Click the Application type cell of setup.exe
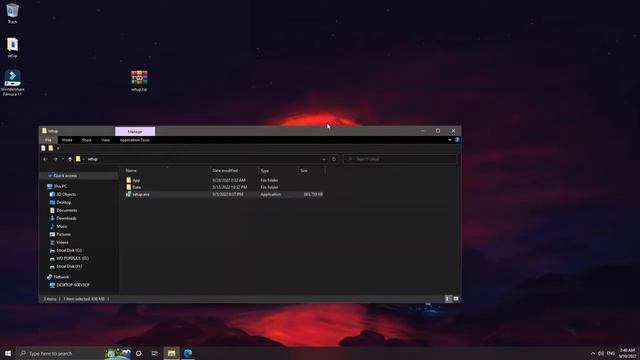Image resolution: width=640 pixels, height=360 pixels. coord(271,195)
